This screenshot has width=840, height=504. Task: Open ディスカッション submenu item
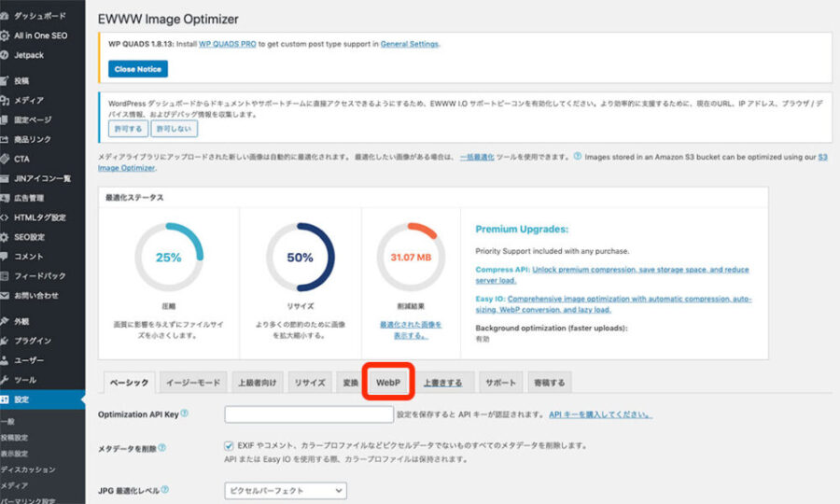28,469
